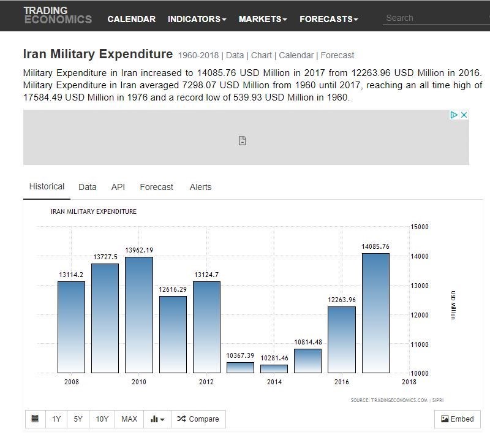Image resolution: width=490 pixels, height=448 pixels.
Task: Click the Embed image button
Action: point(458,419)
